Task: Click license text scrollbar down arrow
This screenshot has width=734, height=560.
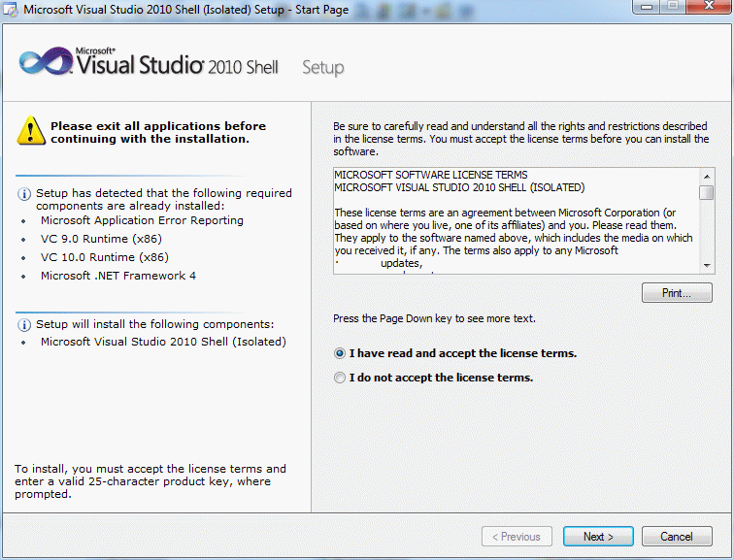Action: [x=707, y=266]
